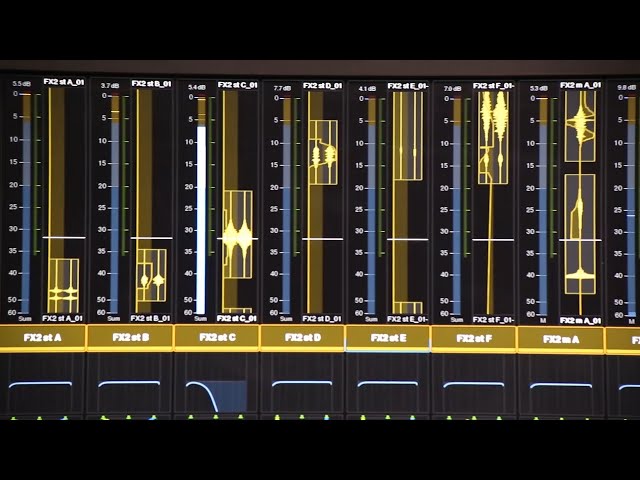
Task: Open EQ curve of FX2 st F
Action: coord(474,385)
